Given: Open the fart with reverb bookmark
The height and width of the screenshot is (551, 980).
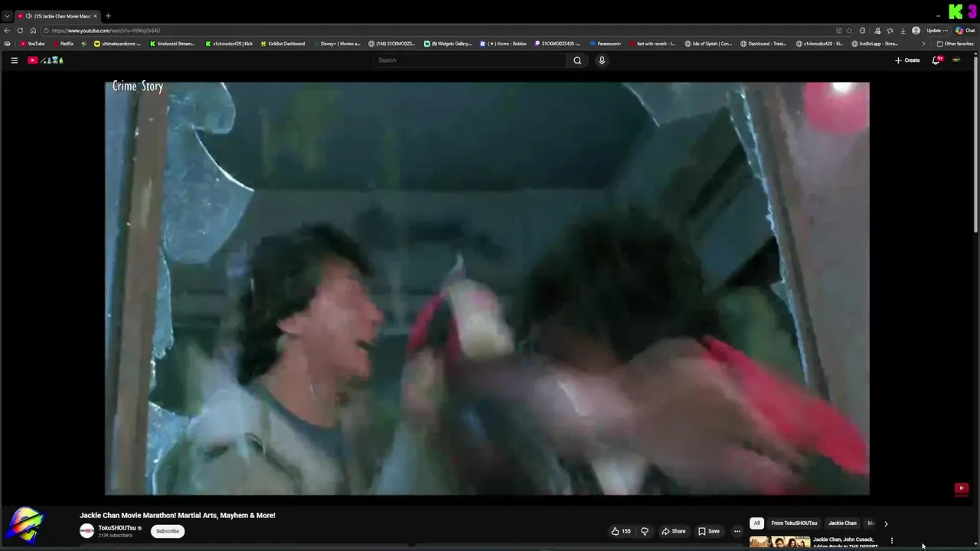Looking at the screenshot, I should 652,44.
